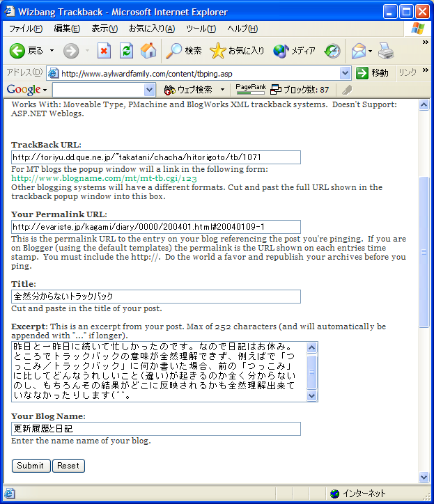The height and width of the screenshot is (504, 434).
Task: Click the Submit button
Action: click(31, 466)
